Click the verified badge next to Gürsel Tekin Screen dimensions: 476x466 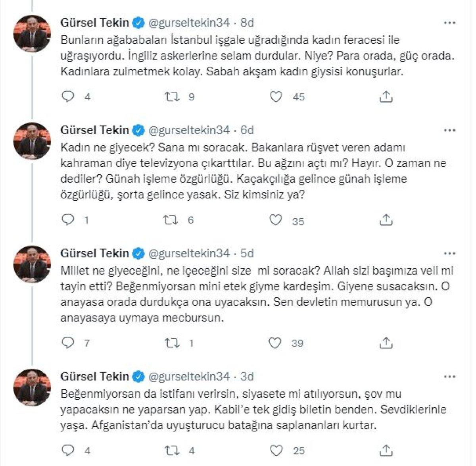tap(138, 23)
